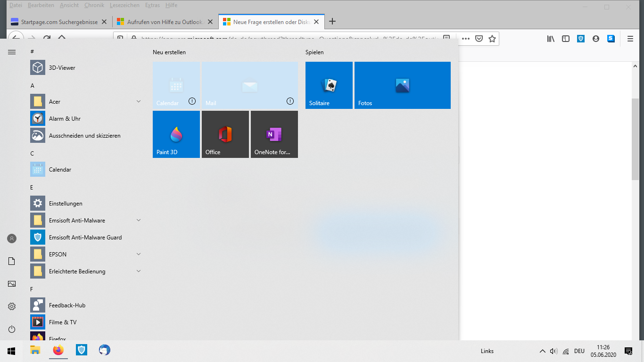The width and height of the screenshot is (644, 362).
Task: Open the Chronik menu
Action: 94,5
